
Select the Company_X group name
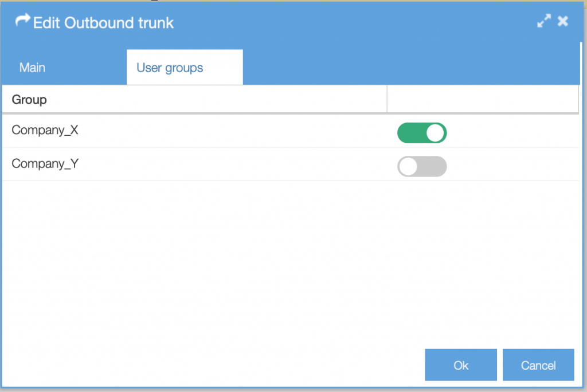[x=45, y=130]
